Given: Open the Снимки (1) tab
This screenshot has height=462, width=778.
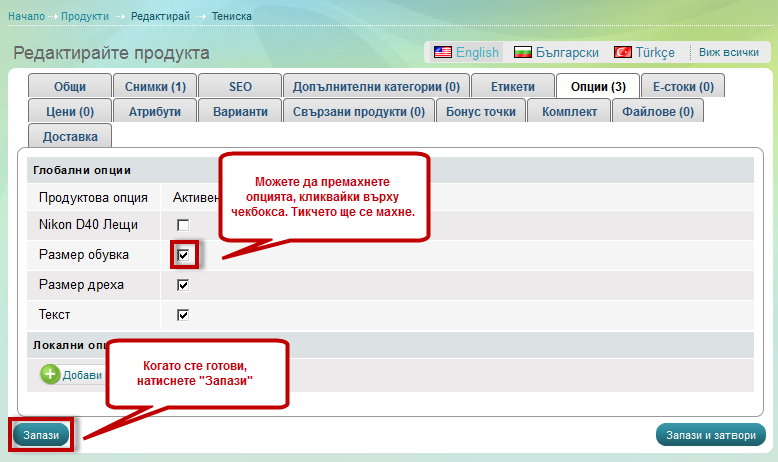Looking at the screenshot, I should coord(155,87).
